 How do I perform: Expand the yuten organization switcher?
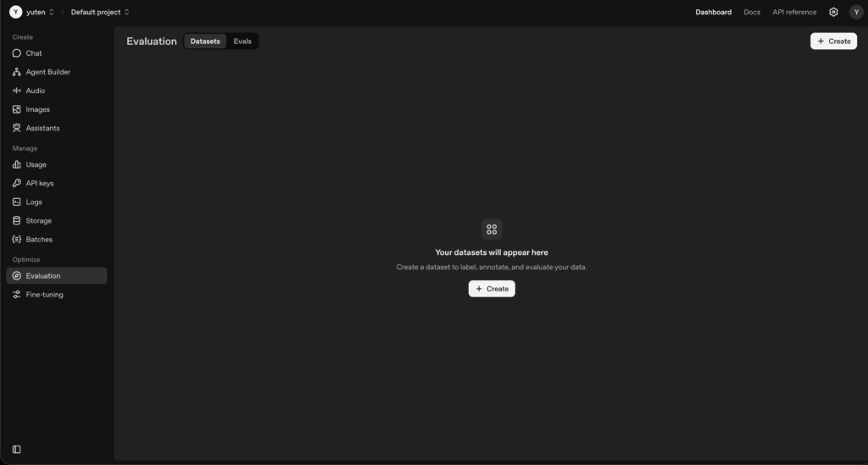tap(32, 12)
